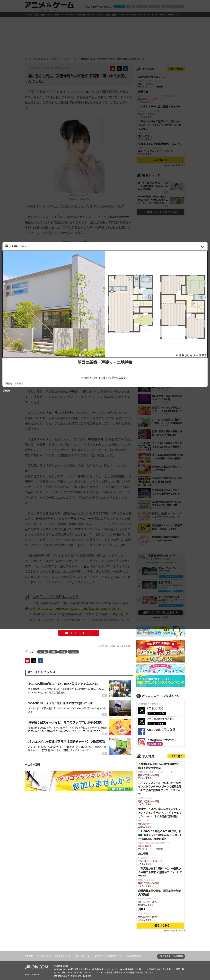Close the ad overlay via Close label

(x=6, y=391)
